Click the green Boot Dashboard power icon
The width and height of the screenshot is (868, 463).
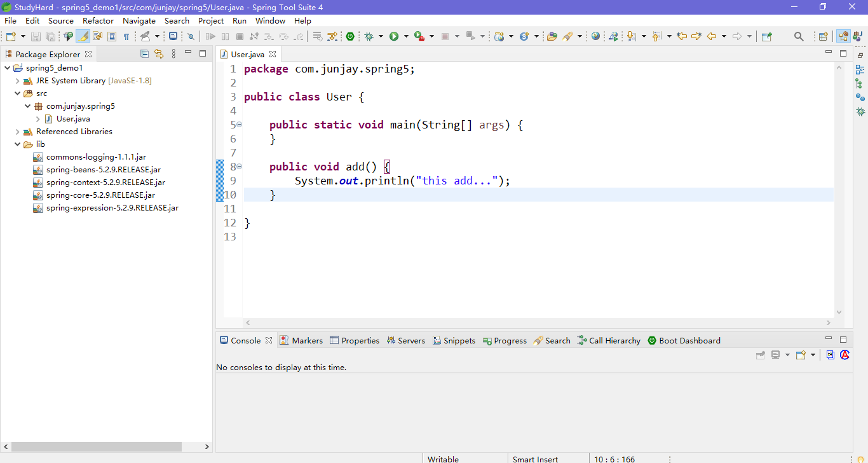350,36
